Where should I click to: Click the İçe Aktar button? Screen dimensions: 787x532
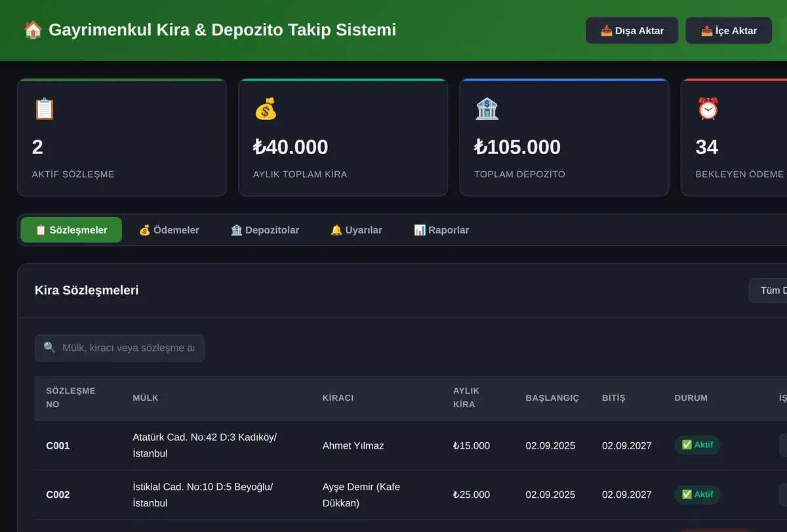click(x=729, y=31)
